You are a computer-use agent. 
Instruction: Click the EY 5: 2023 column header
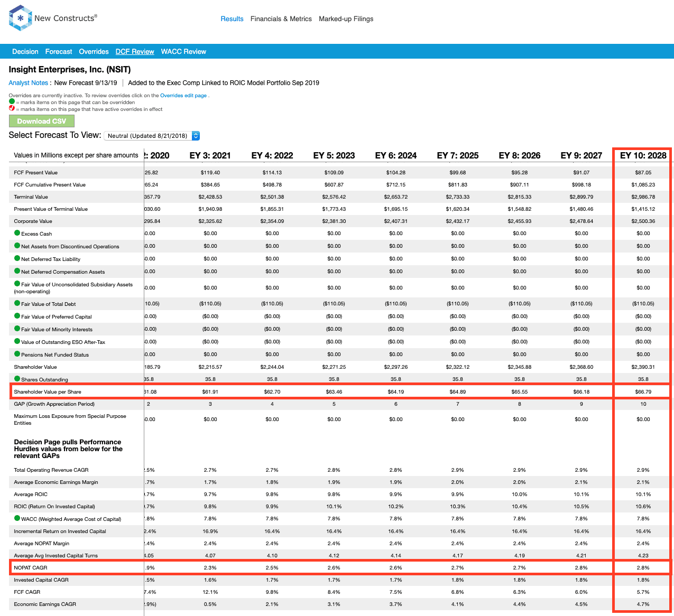(x=334, y=155)
